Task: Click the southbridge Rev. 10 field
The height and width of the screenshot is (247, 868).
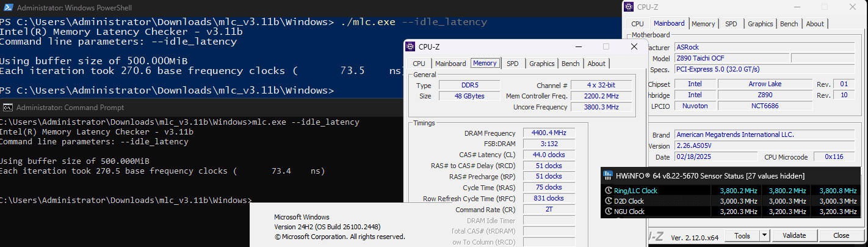Action: click(844, 95)
